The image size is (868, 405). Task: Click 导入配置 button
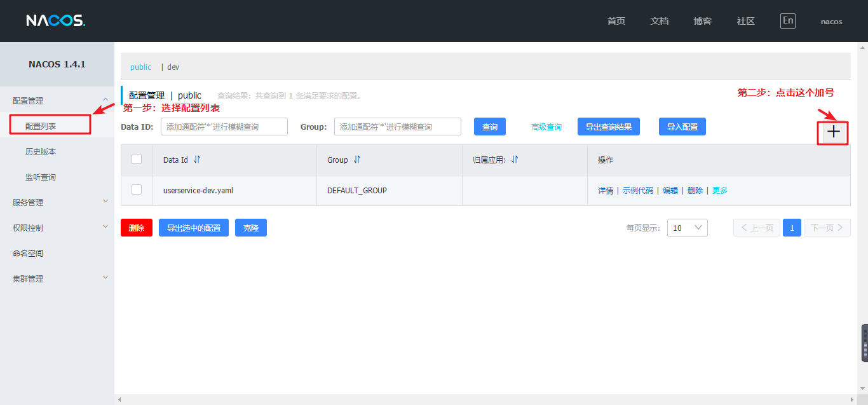pos(682,127)
